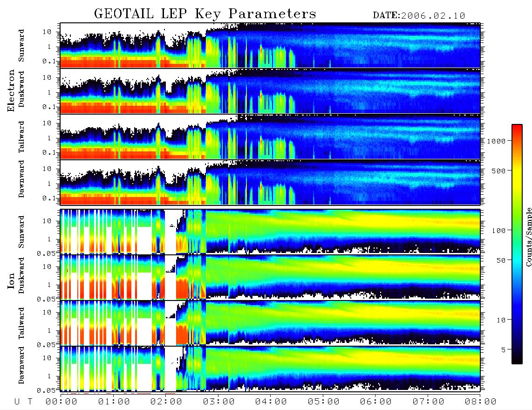
Task: Select the 07:00 time axis label
Action: (429, 402)
